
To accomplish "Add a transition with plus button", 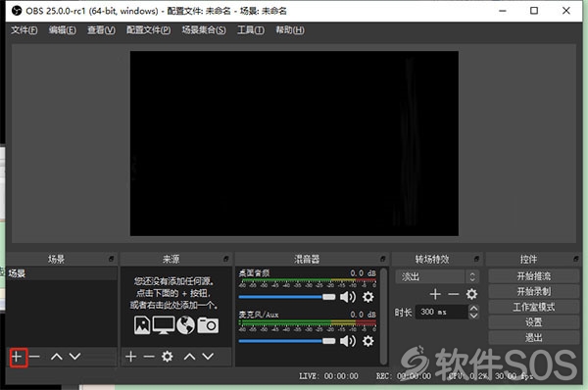I will tap(435, 294).
